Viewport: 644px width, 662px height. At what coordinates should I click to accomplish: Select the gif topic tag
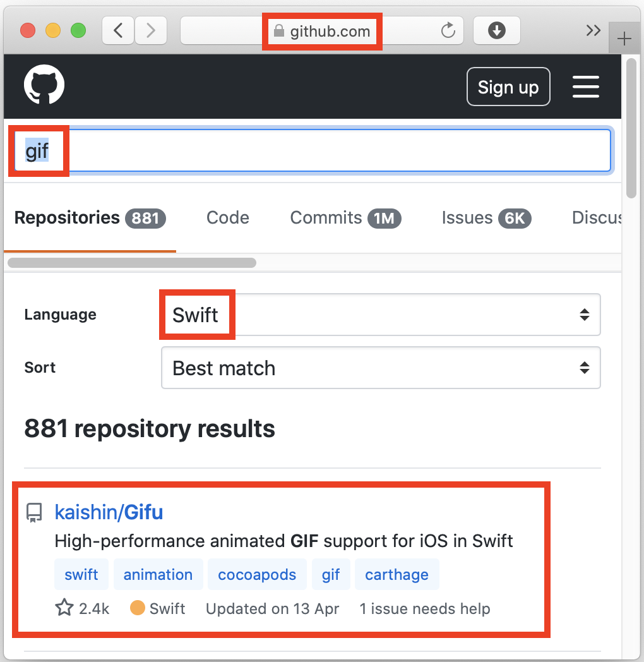click(331, 575)
